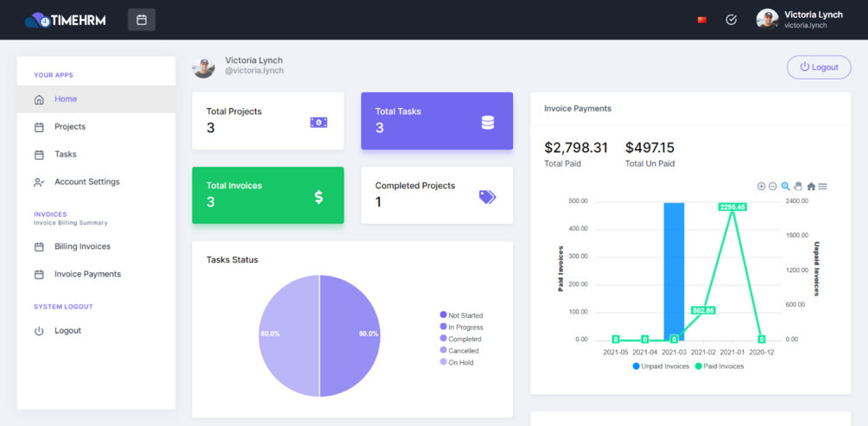Zoom out on the chart with minus icon

point(773,187)
